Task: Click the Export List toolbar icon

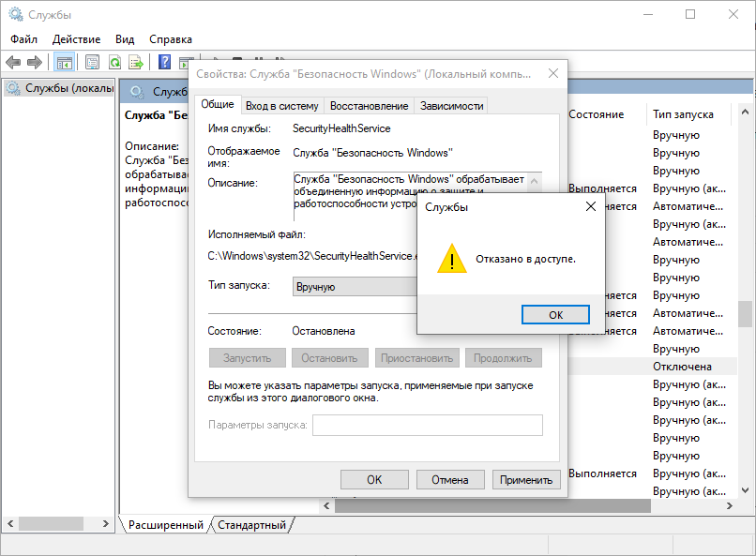Action: 136,62
